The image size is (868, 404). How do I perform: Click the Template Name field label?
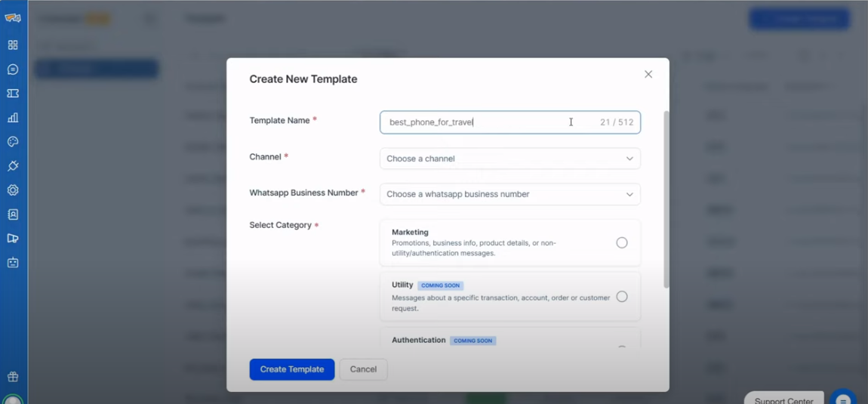click(x=279, y=120)
